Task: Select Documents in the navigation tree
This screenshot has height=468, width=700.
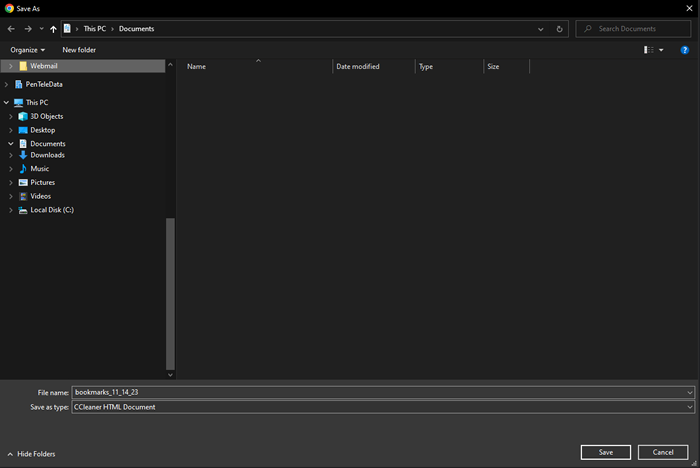Action: pos(48,144)
